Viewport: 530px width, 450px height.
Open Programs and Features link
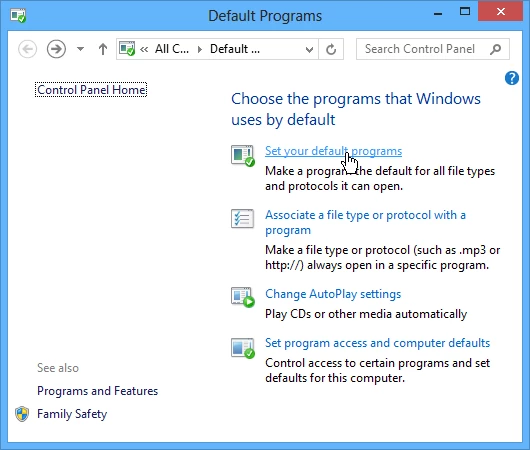[97, 391]
